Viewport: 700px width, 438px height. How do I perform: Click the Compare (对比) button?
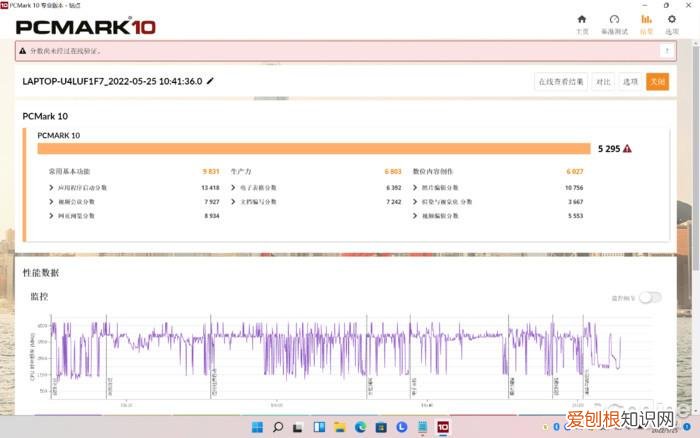pos(603,81)
